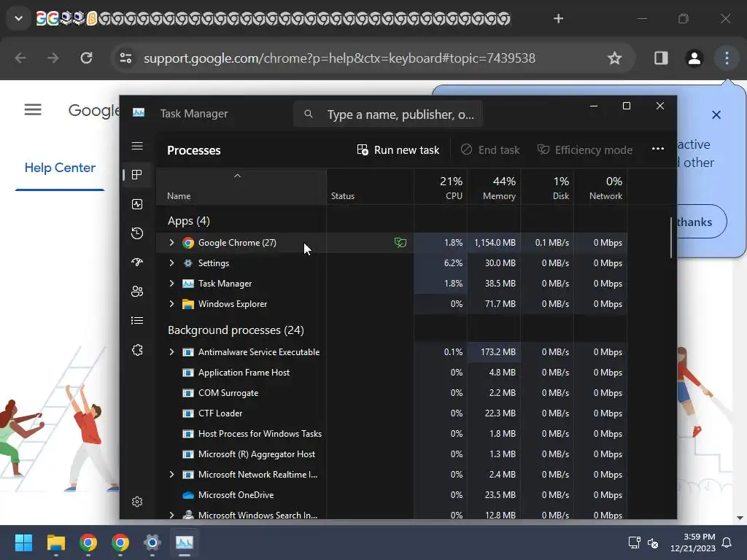This screenshot has width=747, height=560.
Task: Open Details page icon in sidebar
Action: click(x=137, y=321)
